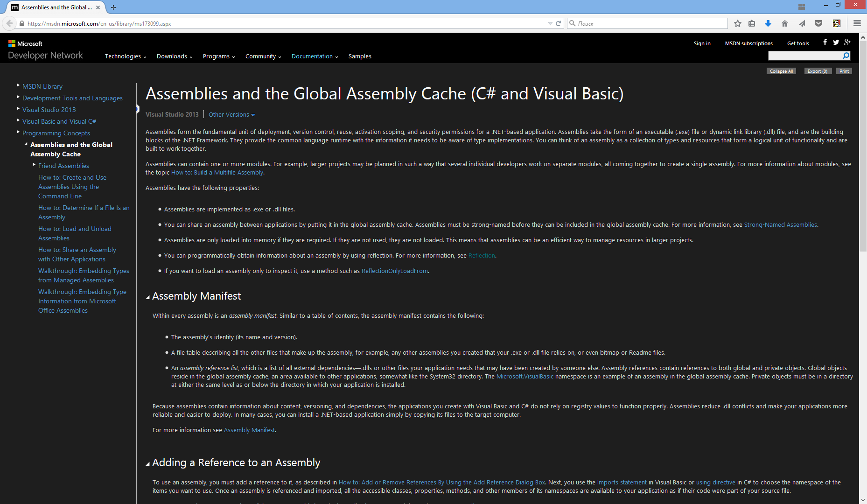Open MSDN's Twitter page icon
The image size is (867, 504).
836,42
